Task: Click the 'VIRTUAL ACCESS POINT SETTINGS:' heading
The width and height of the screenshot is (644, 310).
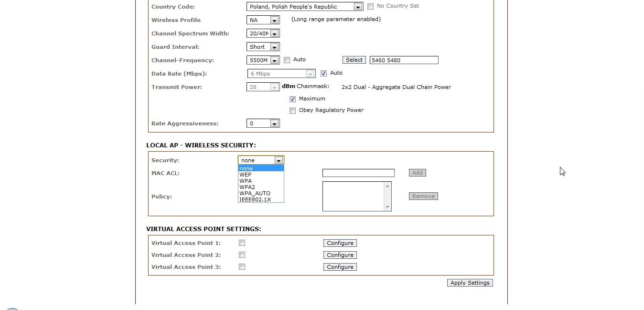Action: (204, 229)
